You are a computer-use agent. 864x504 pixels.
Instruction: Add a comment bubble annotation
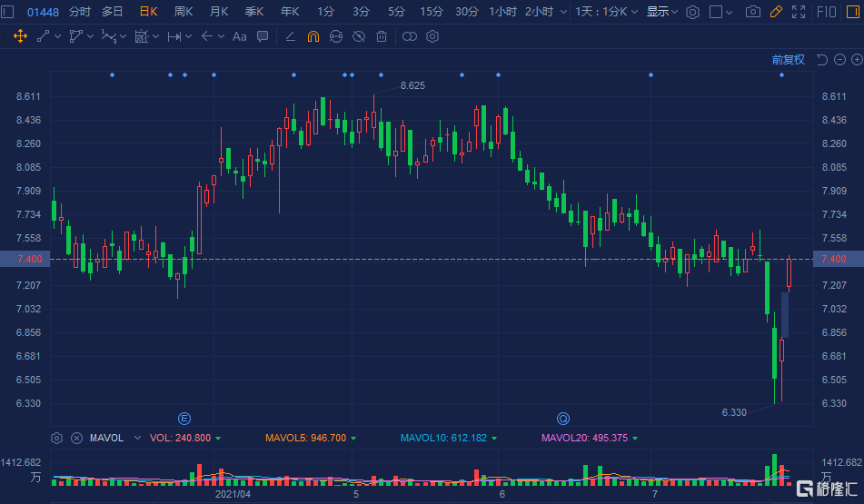point(263,36)
